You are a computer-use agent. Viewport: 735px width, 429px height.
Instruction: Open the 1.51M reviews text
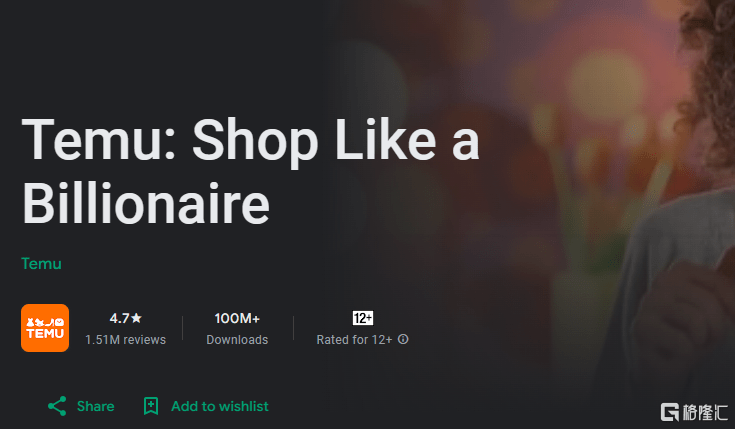[x=126, y=339]
